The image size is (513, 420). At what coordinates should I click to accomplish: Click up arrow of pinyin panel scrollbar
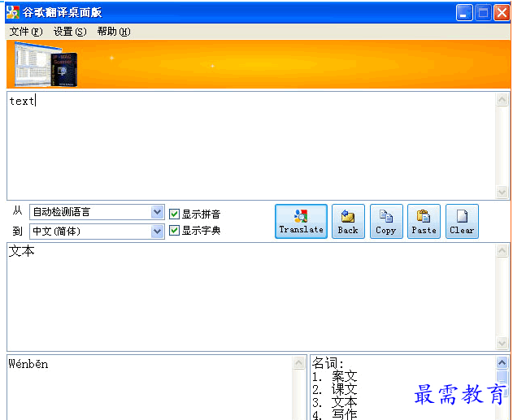click(x=299, y=363)
